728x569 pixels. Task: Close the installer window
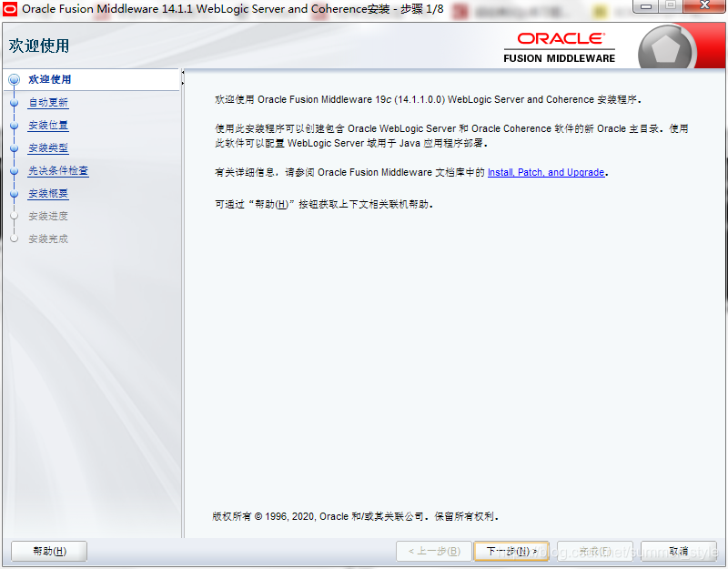(704, 5)
